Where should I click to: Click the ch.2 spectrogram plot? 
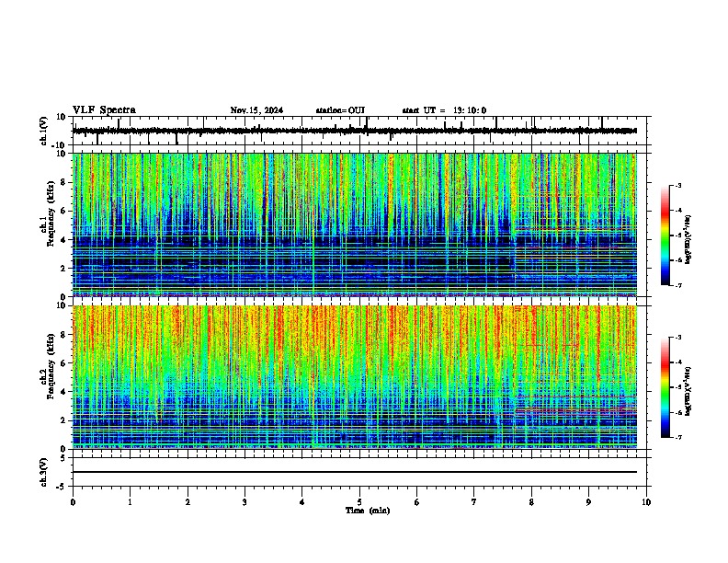tap(355, 377)
